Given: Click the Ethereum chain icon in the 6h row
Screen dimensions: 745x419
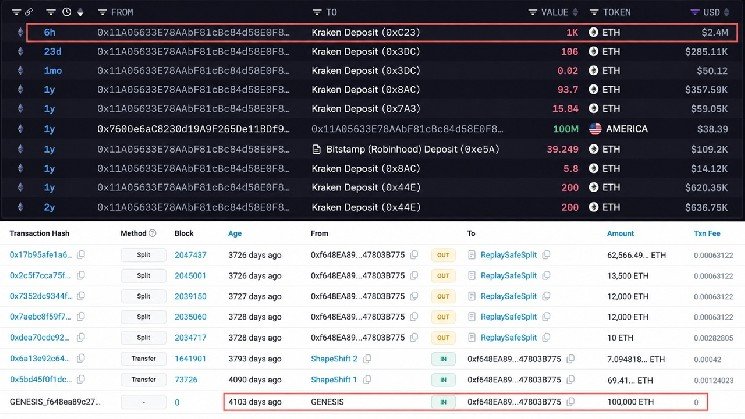Looking at the screenshot, I should pyautogui.click(x=20, y=32).
